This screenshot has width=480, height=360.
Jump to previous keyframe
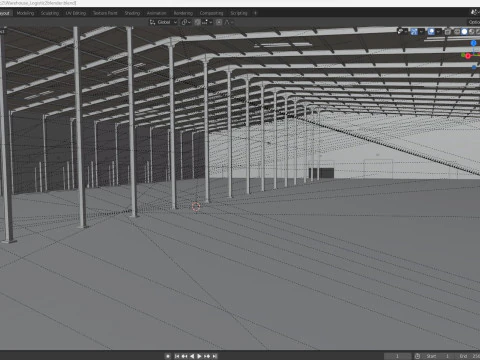coord(184,356)
